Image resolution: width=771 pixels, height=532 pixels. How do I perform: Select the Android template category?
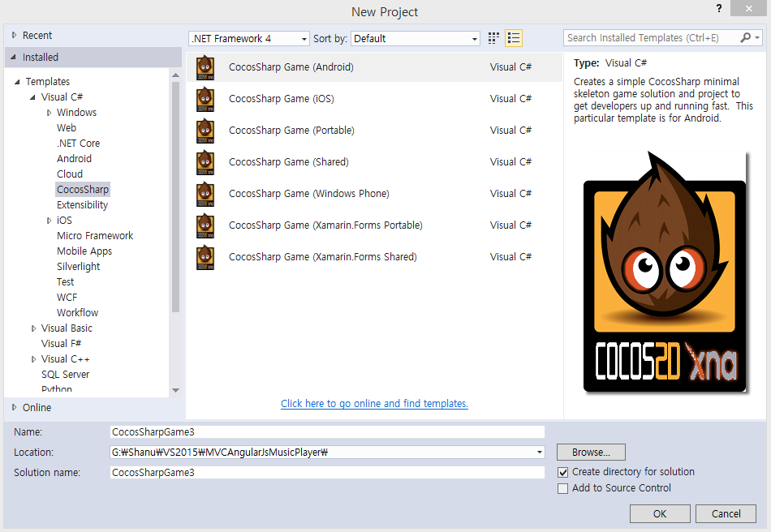coord(74,159)
